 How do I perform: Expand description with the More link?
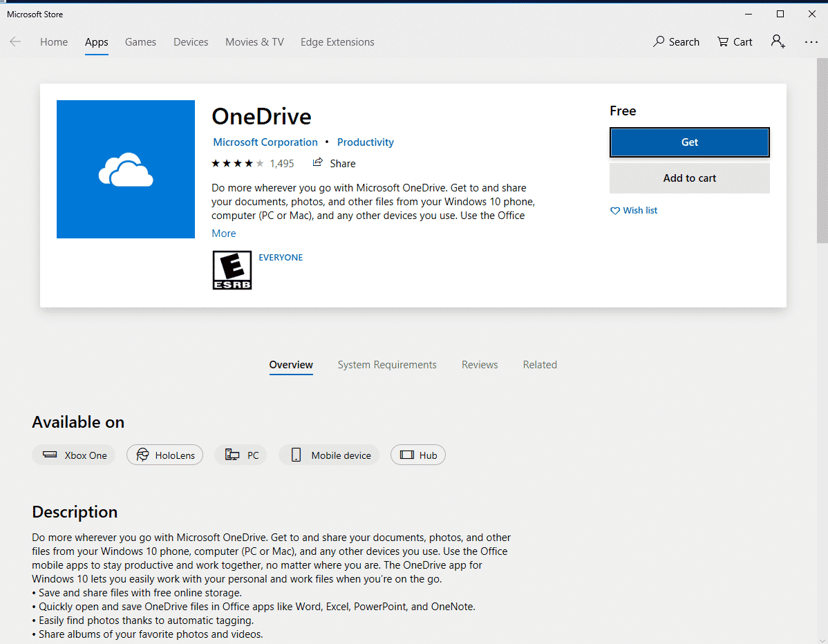[x=224, y=234]
